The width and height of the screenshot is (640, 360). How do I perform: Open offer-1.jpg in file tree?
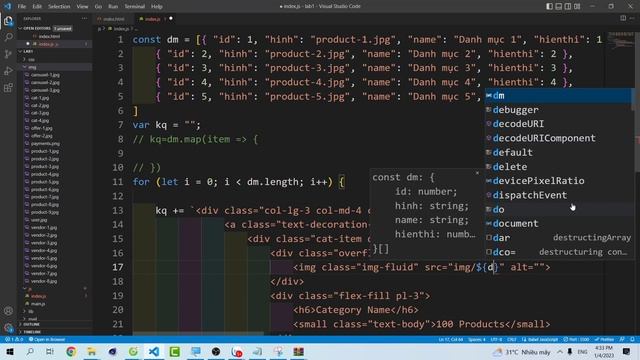pyautogui.click(x=42, y=128)
